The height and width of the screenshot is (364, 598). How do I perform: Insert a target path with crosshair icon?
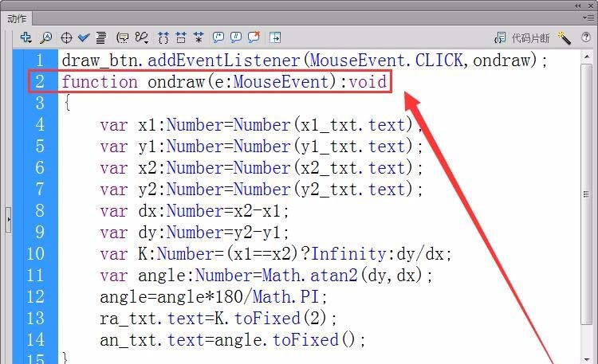(x=66, y=37)
